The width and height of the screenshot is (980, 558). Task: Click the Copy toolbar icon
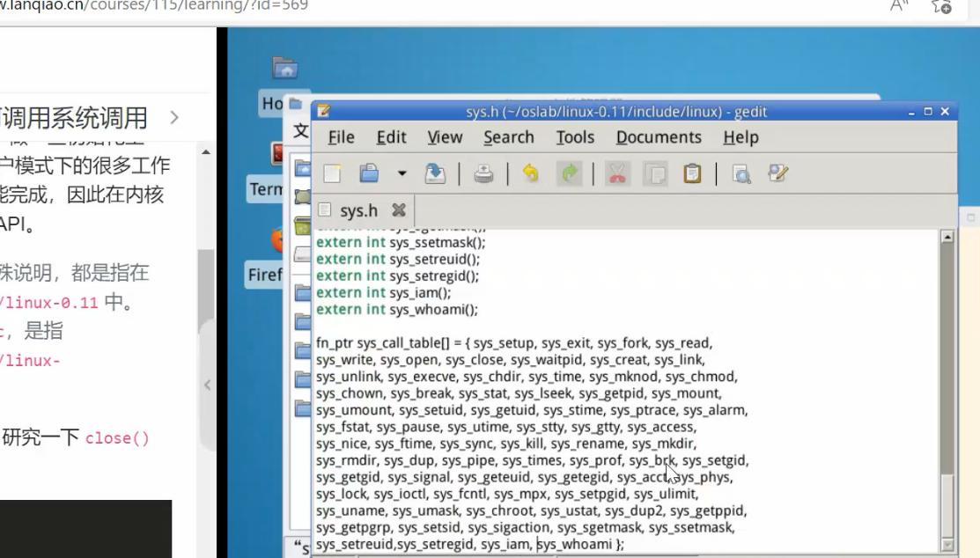(655, 173)
